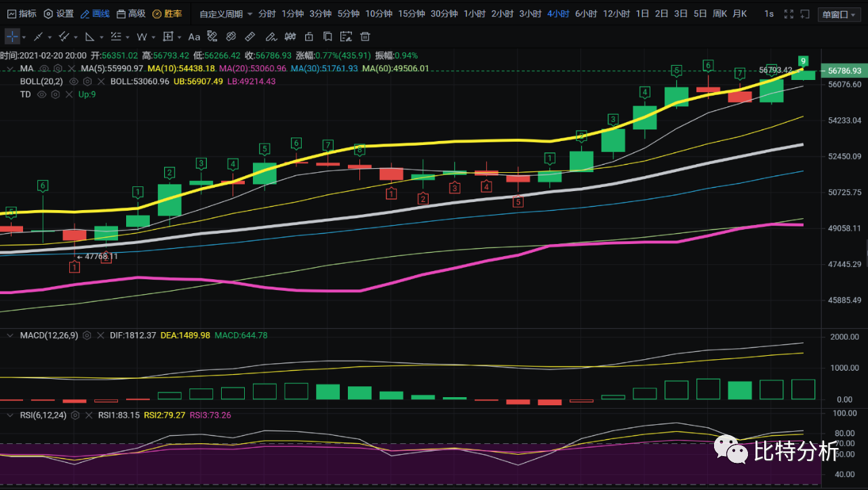868x490 pixels.
Task: Click the 胜率 win rate button
Action: [x=167, y=14]
